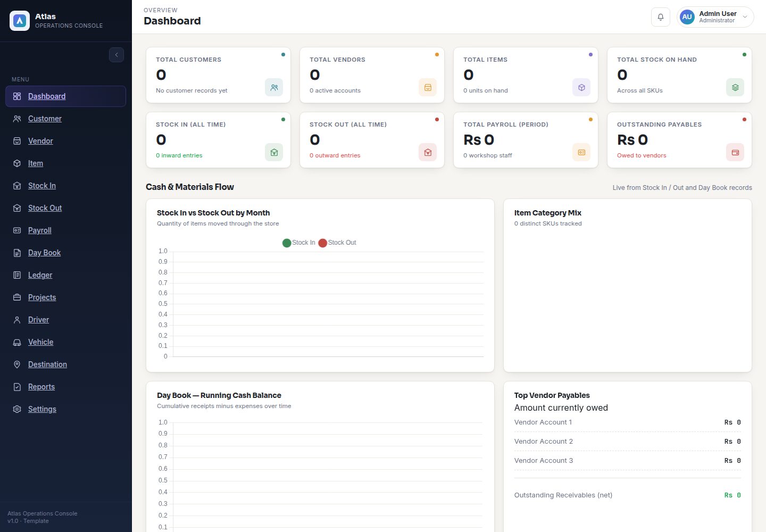Image resolution: width=766 pixels, height=532 pixels.
Task: Click the Outstanding Receivables (net) label
Action: pyautogui.click(x=563, y=495)
